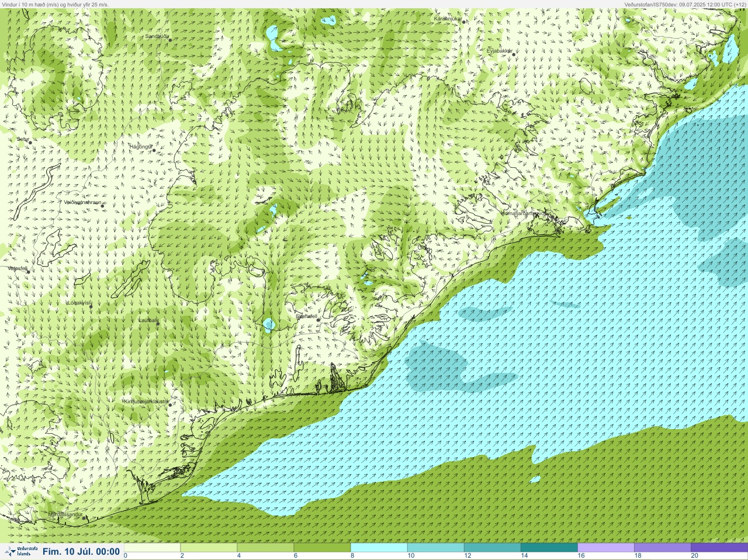
Task: Select the Kárahnjúkar station label
Action: (x=448, y=19)
